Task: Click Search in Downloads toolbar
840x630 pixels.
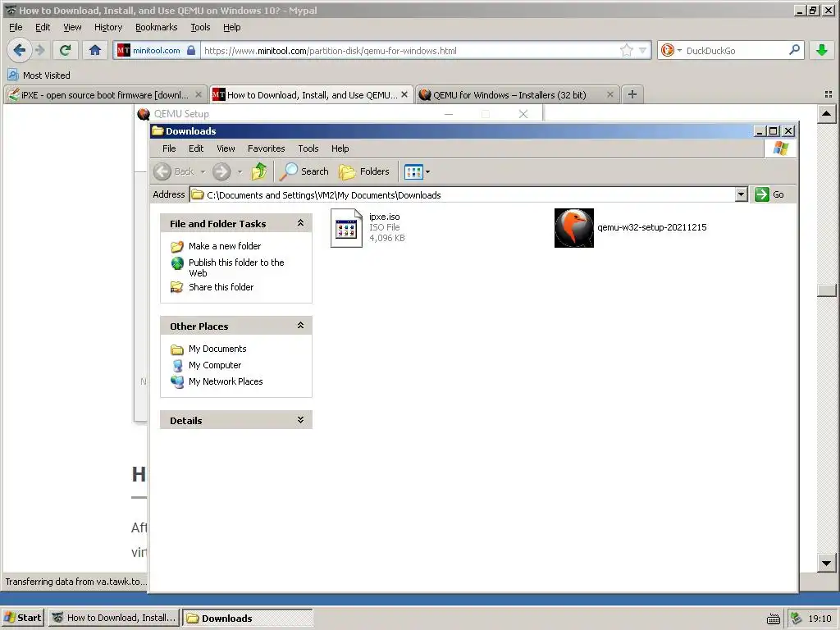Action: tap(304, 171)
